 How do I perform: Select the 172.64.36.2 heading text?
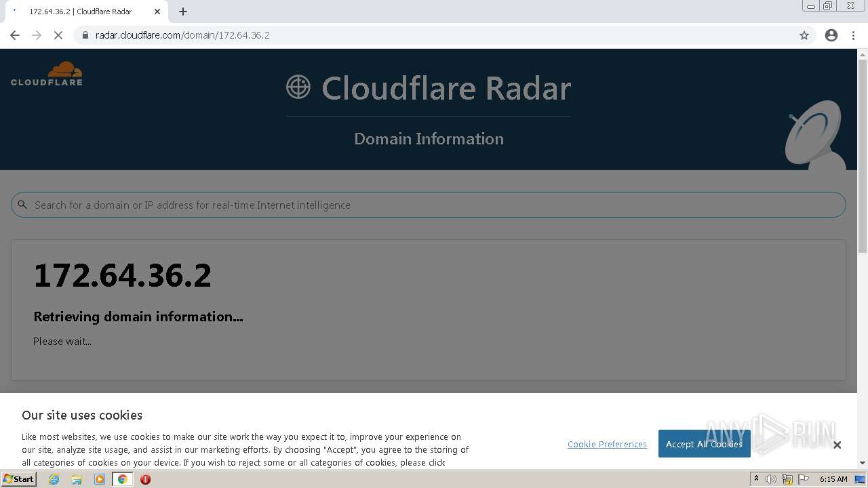pos(123,275)
